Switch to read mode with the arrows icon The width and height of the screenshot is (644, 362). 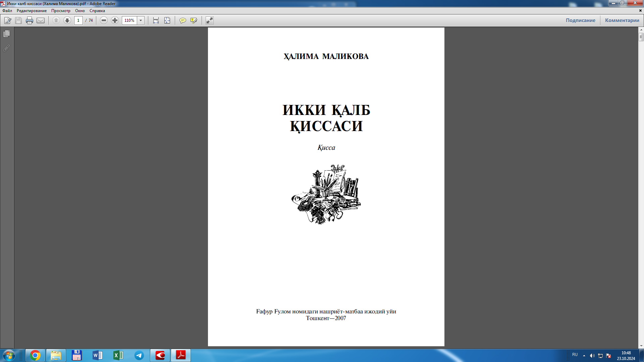pos(210,20)
